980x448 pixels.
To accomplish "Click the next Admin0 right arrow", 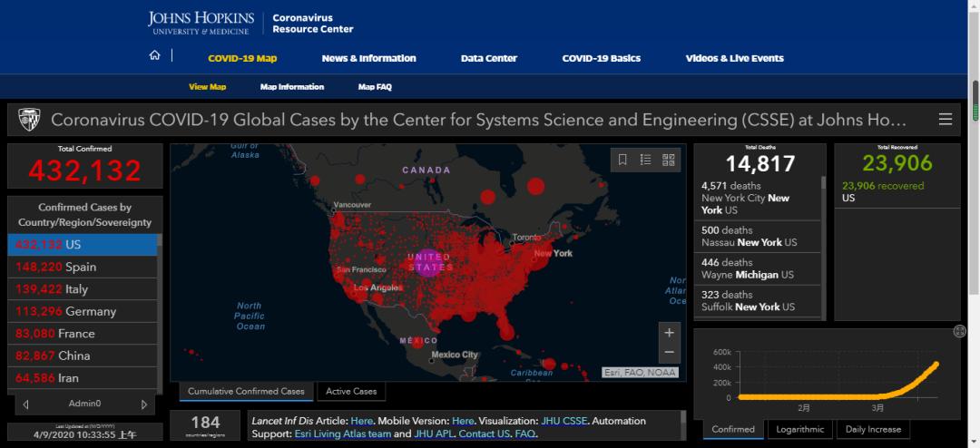I will (144, 404).
